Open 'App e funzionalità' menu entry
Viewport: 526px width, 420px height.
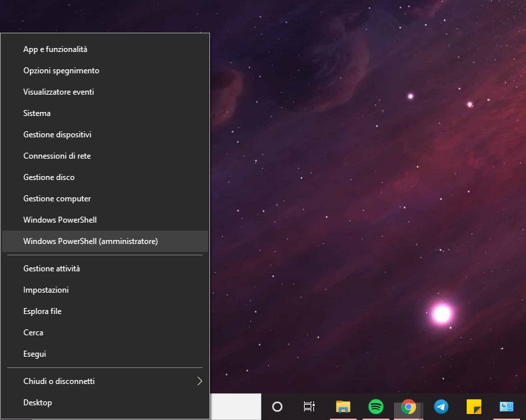(55, 49)
